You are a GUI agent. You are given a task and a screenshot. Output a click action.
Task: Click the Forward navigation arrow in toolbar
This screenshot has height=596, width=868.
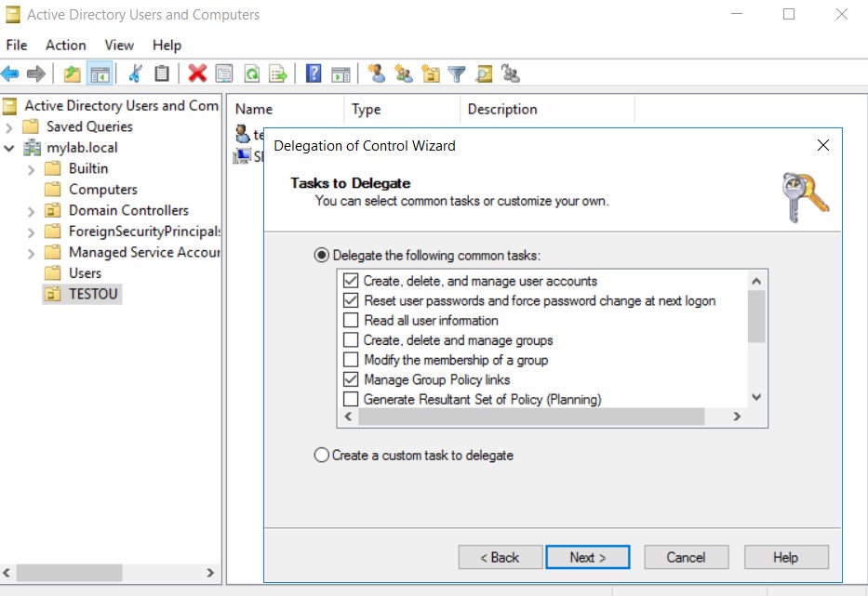[x=36, y=73]
